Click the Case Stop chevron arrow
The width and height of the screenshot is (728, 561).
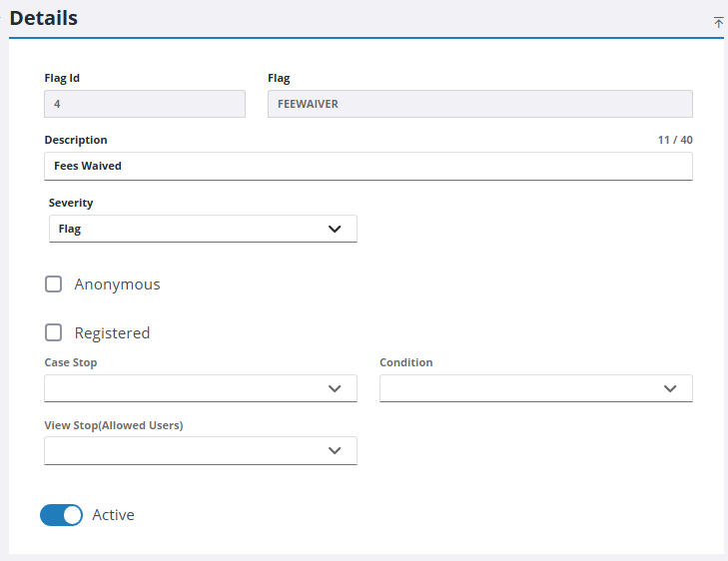[335, 388]
